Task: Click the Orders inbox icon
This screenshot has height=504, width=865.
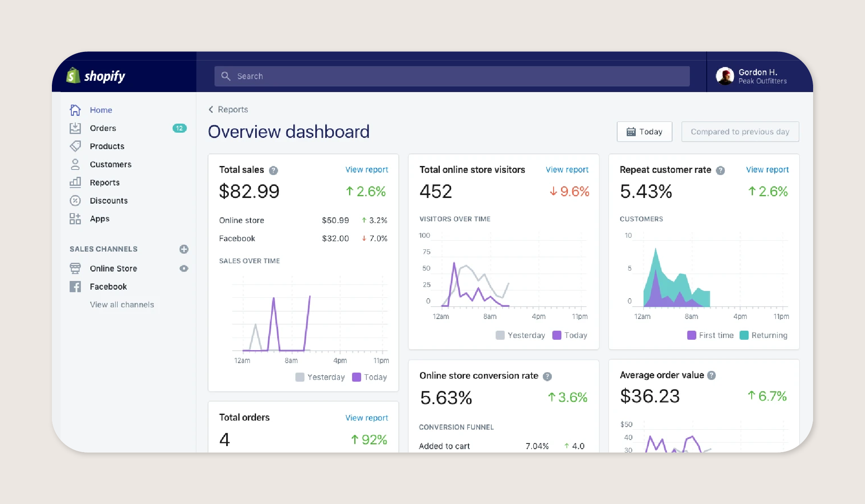Action: [75, 128]
